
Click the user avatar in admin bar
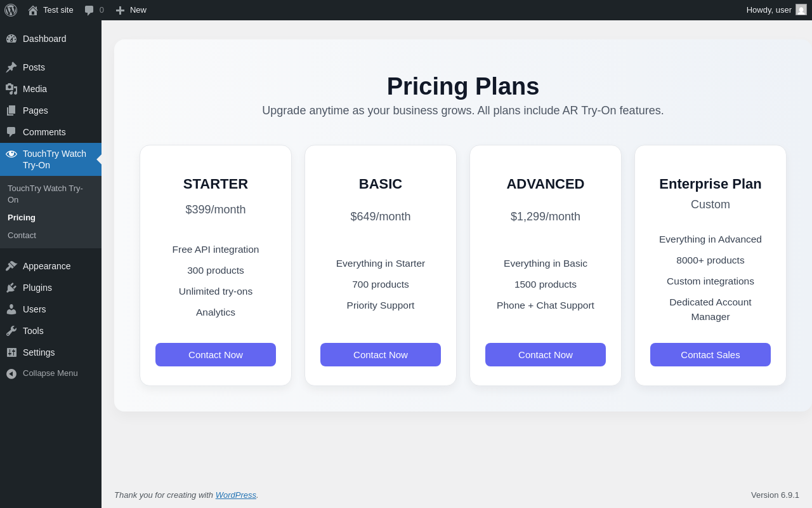(x=801, y=10)
